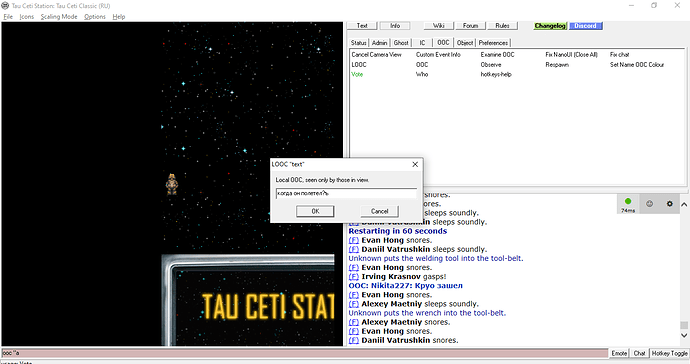Screen dimensions: 690x364
Task: Open the Scaling Mode menu
Action: pos(59,17)
